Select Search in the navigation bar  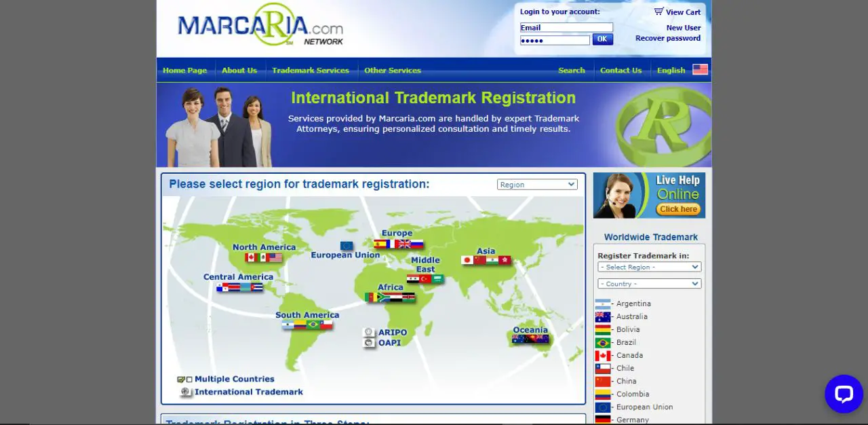tap(572, 71)
